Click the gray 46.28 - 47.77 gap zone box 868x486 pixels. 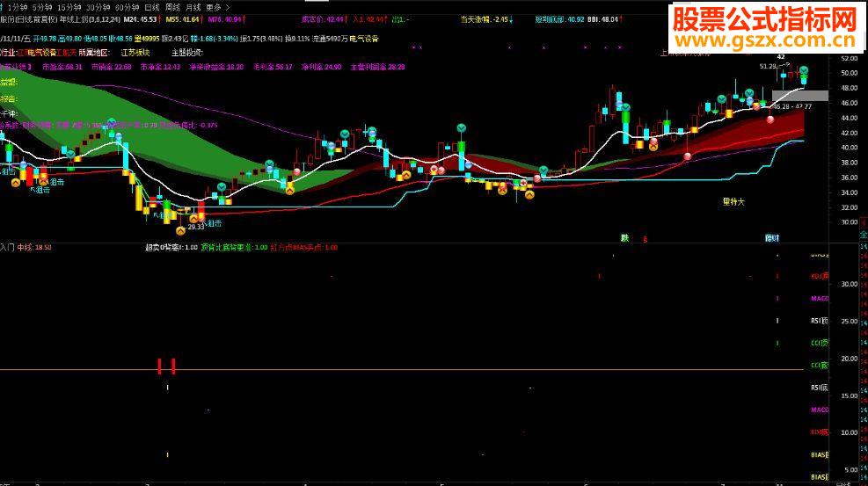tap(800, 96)
